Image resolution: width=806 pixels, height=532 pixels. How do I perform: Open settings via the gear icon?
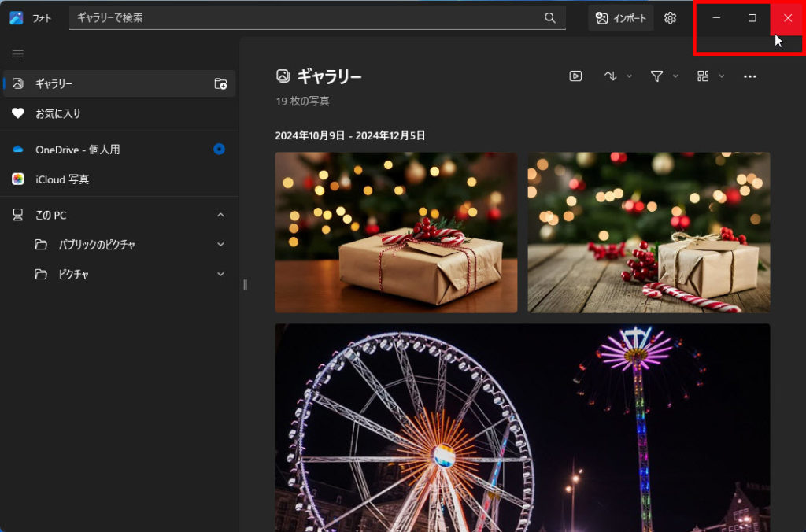tap(670, 18)
